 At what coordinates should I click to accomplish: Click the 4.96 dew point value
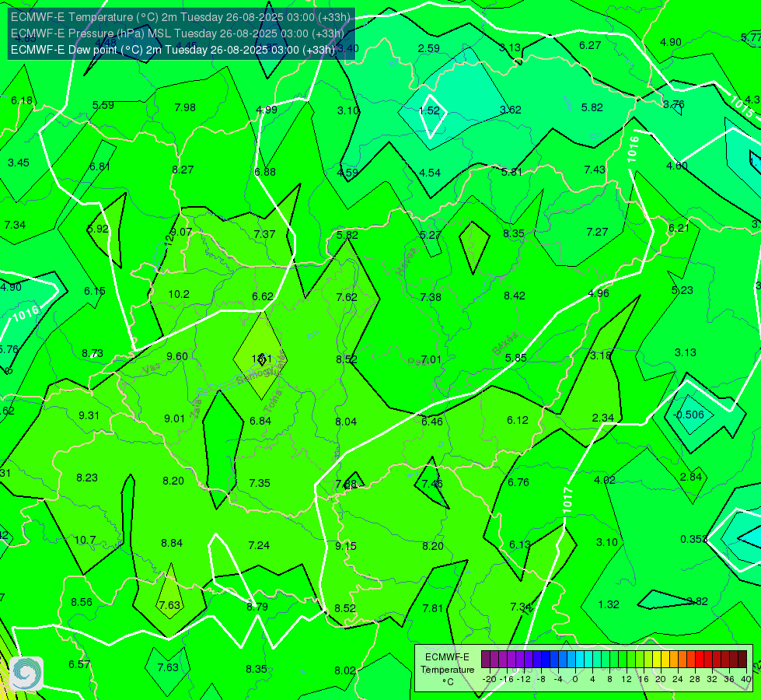tap(599, 293)
